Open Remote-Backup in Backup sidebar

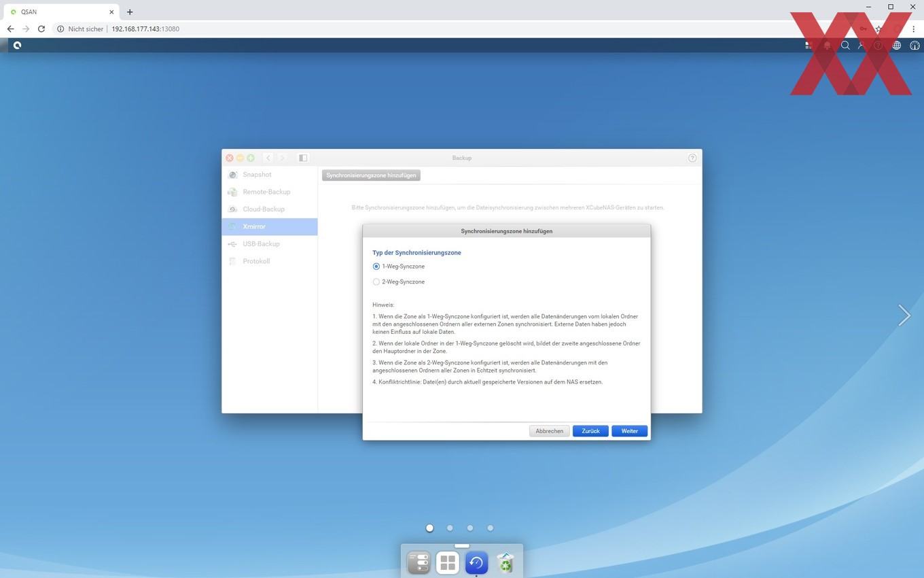[x=270, y=192]
